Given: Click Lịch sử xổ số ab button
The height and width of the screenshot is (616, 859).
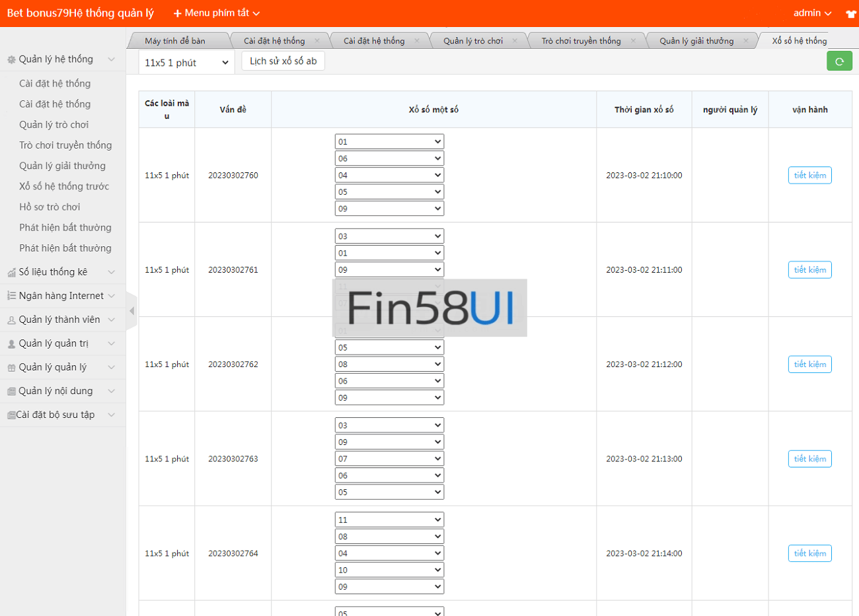Looking at the screenshot, I should [x=283, y=61].
